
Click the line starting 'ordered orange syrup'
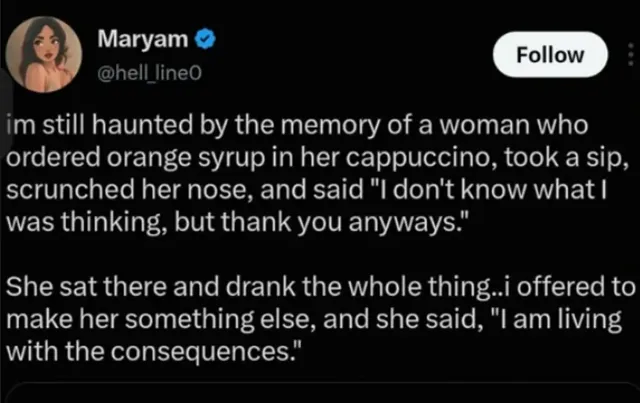[318, 158]
